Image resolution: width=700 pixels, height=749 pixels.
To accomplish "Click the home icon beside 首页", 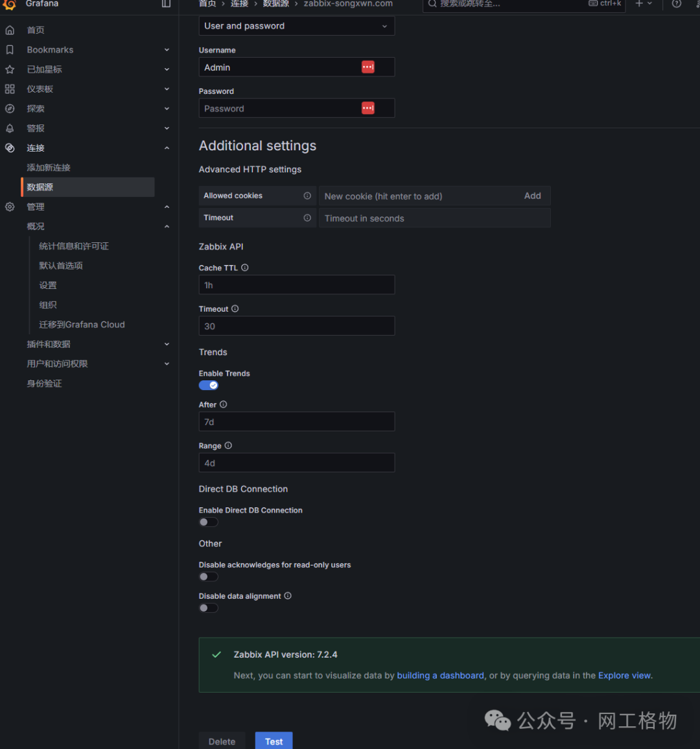I will point(10,30).
